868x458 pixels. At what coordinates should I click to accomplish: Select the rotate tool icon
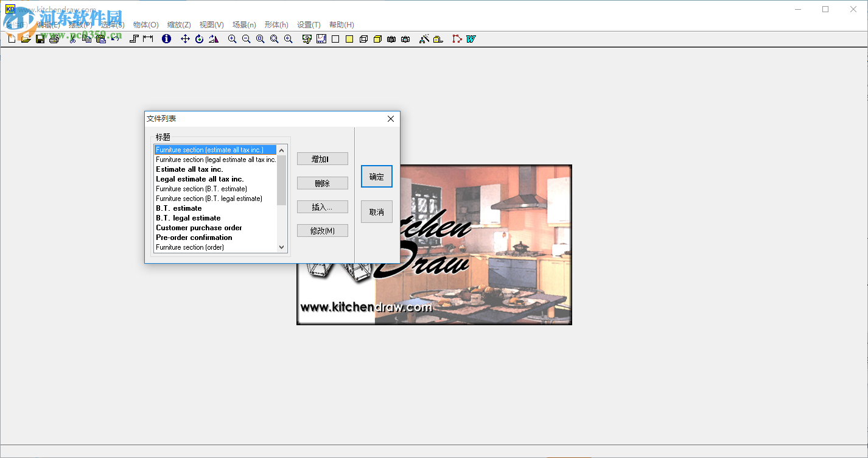point(199,39)
